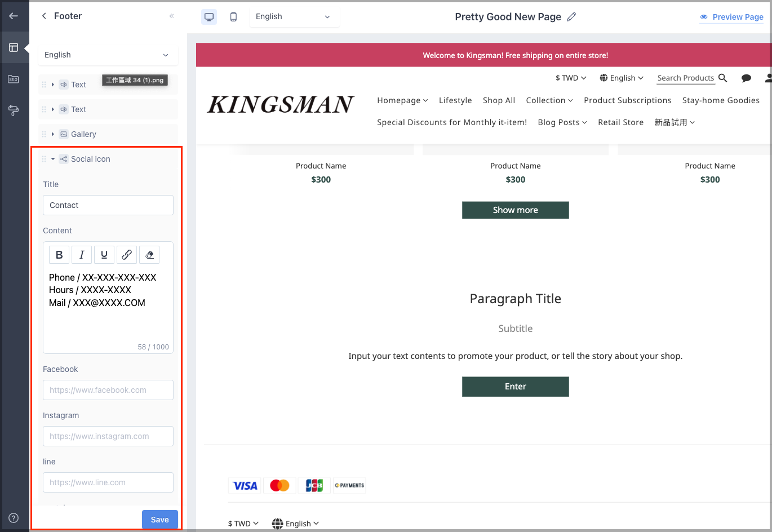Go back from Footer panel chevron

click(x=44, y=16)
